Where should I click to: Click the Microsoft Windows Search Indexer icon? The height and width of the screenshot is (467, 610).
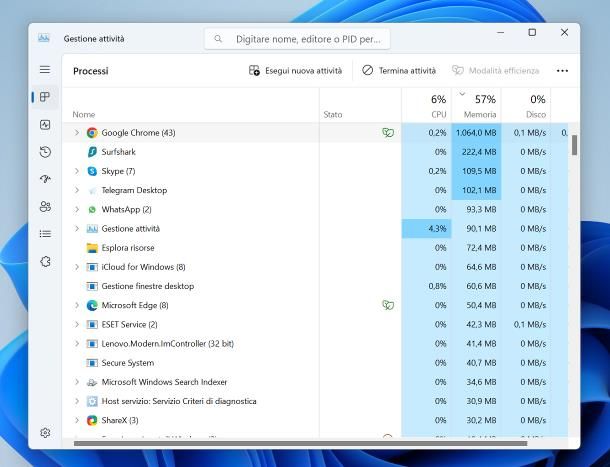(x=92, y=382)
